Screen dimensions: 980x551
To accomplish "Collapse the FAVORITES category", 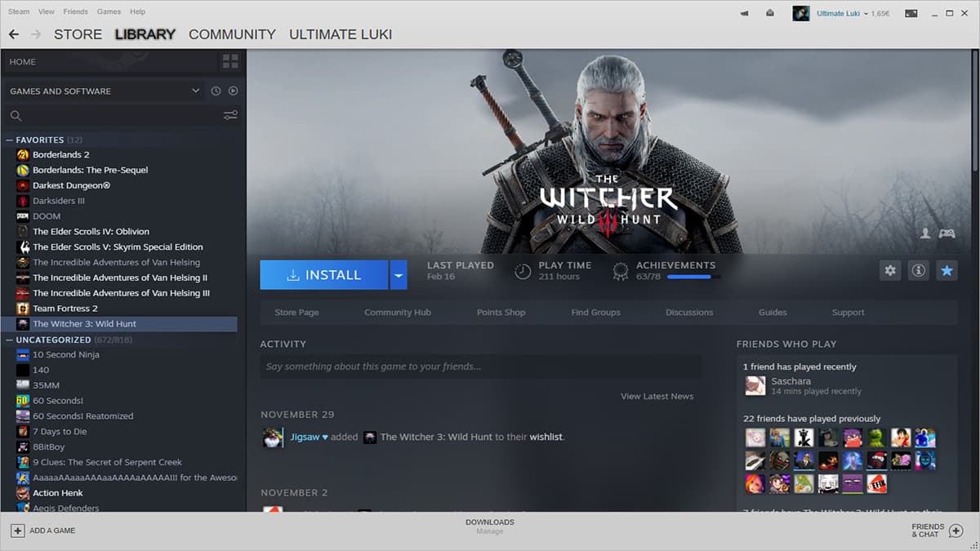I will [9, 140].
